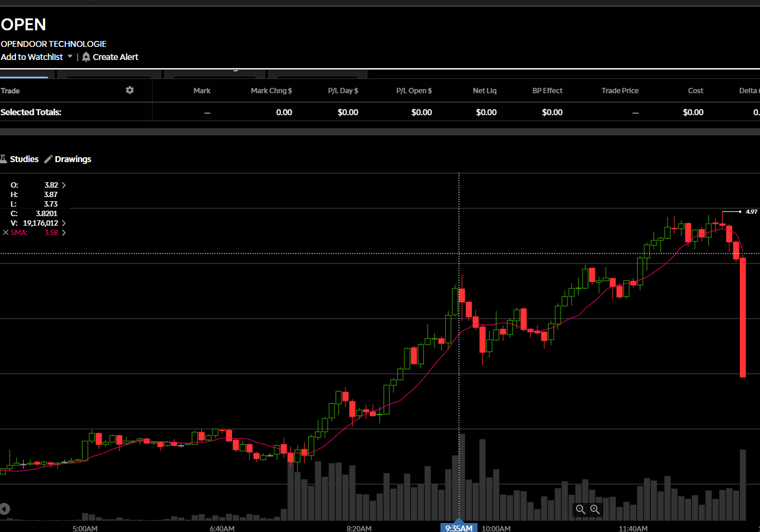
Task: Click the Drawings label
Action: [73, 159]
